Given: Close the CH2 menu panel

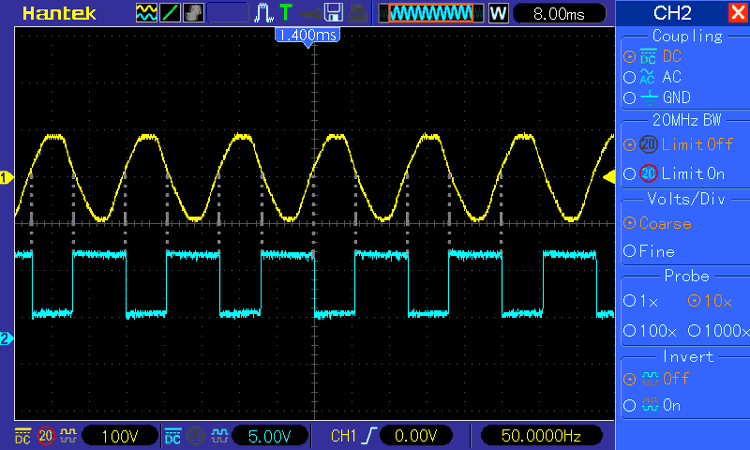Looking at the screenshot, I should 737,12.
